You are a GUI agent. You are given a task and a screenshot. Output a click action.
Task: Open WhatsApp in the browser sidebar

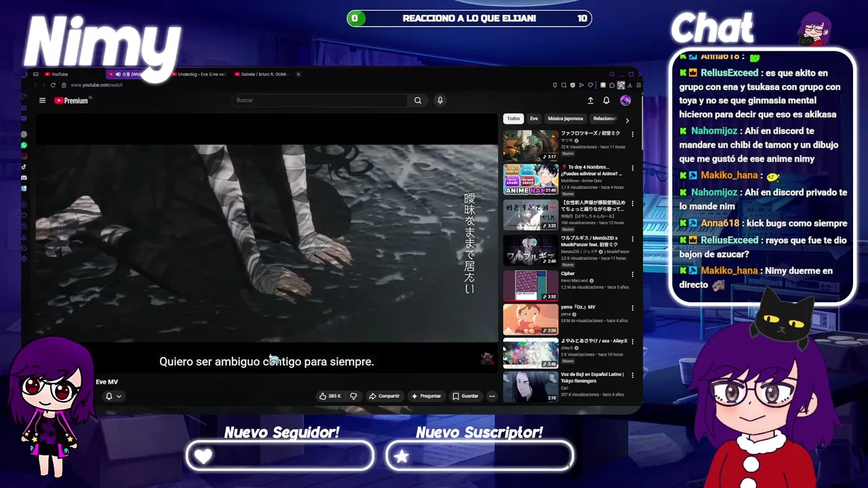point(24,145)
